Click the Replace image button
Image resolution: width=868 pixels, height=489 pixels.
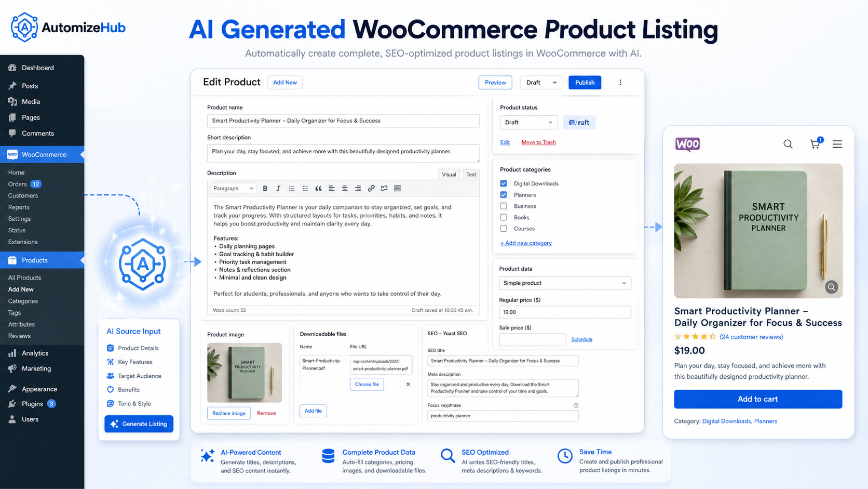229,413
